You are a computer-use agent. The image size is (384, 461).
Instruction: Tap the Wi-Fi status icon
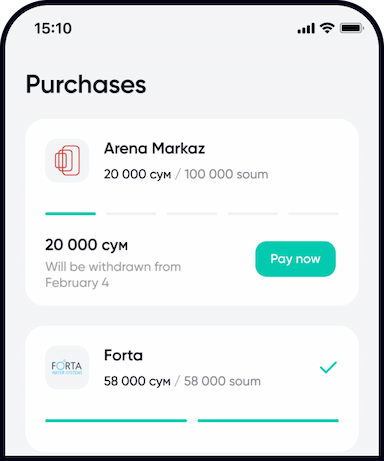327,28
